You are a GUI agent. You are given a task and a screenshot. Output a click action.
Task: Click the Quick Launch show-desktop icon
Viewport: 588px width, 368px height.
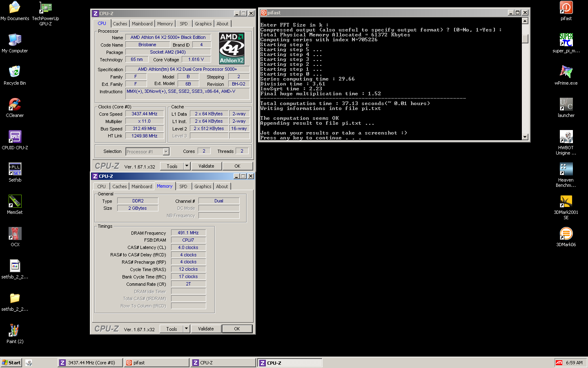[x=29, y=363]
